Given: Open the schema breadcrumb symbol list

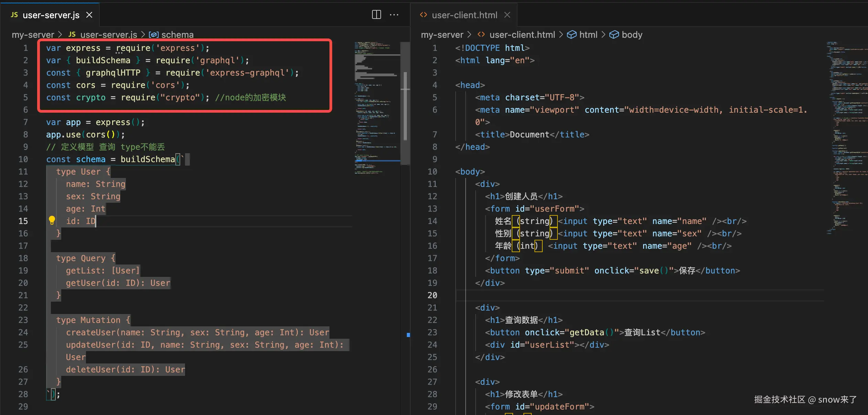Looking at the screenshot, I should [x=177, y=35].
